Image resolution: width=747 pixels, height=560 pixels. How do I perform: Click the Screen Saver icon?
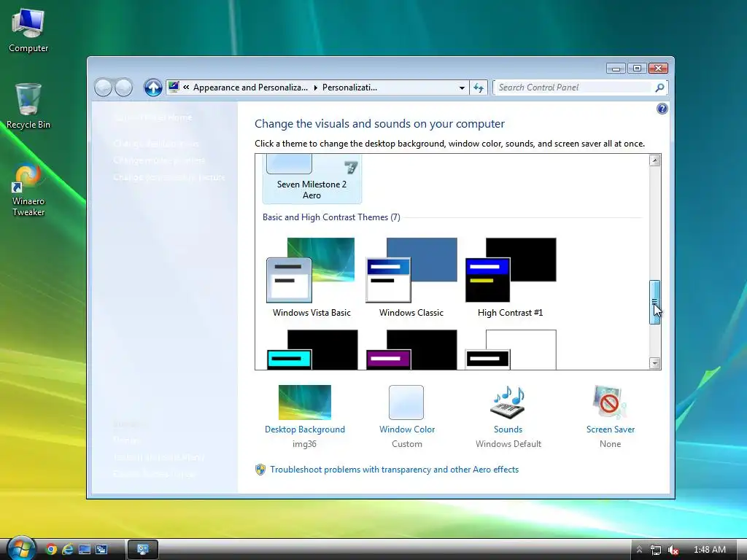[x=610, y=402]
